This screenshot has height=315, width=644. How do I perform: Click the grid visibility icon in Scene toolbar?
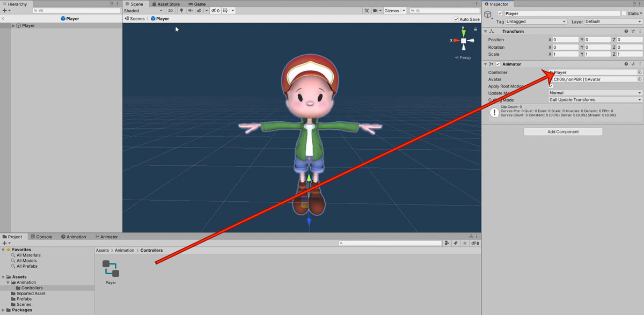(226, 10)
